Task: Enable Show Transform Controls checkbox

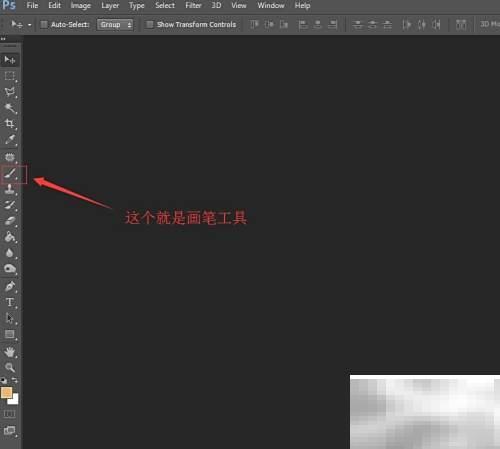Action: pyautogui.click(x=150, y=24)
